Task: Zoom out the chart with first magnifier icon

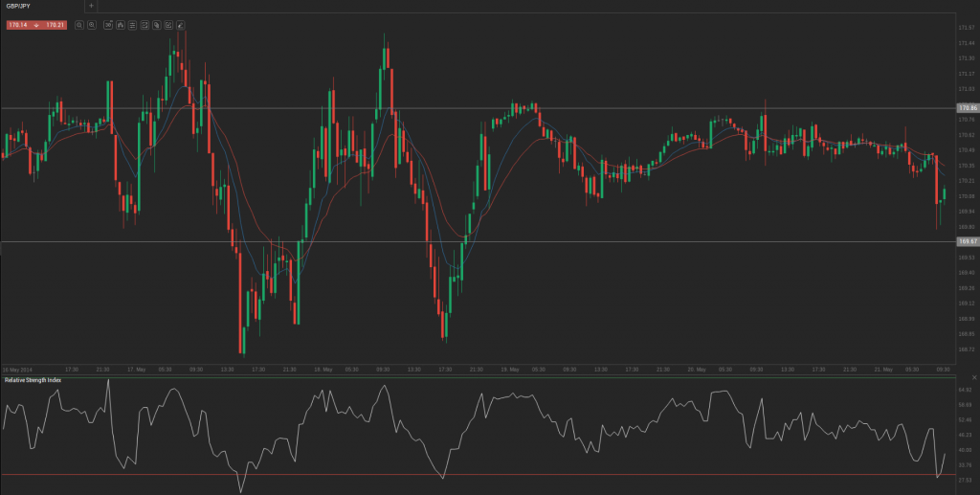Action: click(x=79, y=25)
